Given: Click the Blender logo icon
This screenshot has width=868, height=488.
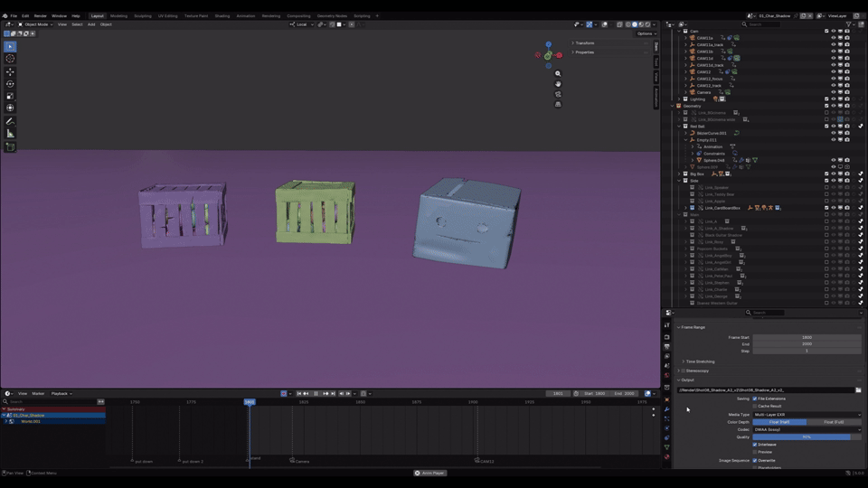Looking at the screenshot, I should coord(5,16).
